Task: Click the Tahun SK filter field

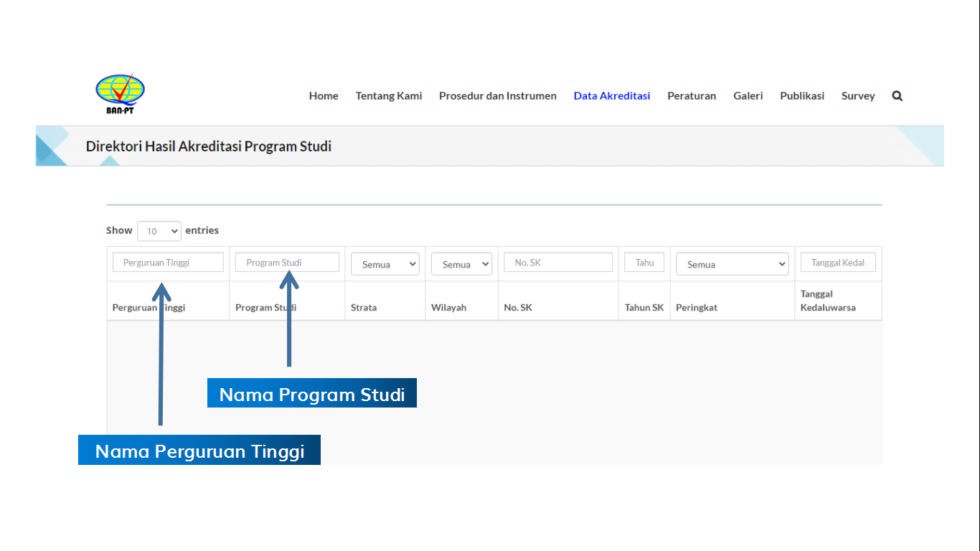Action: click(644, 263)
